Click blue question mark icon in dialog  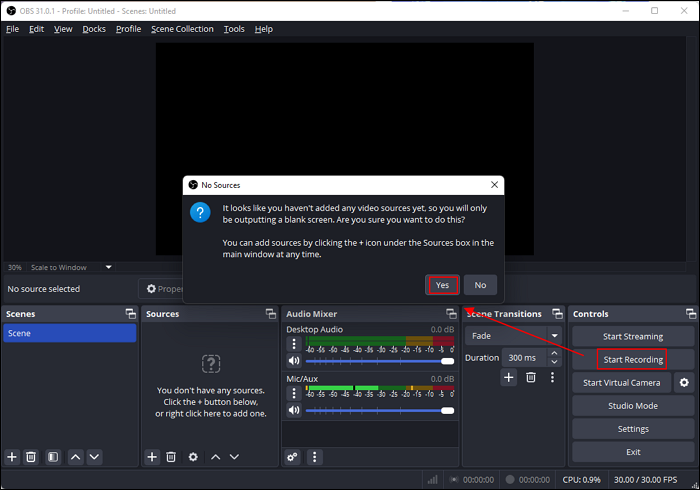coord(200,212)
